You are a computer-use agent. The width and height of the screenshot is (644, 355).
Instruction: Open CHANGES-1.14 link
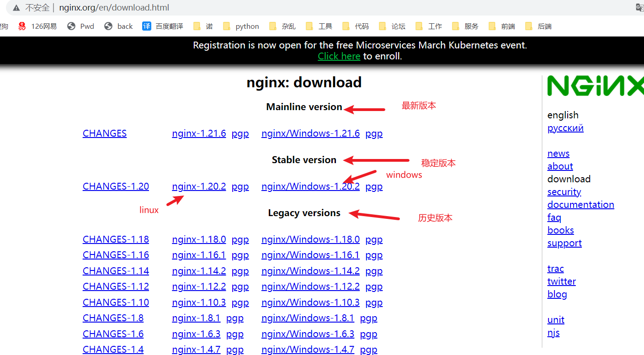click(x=116, y=271)
